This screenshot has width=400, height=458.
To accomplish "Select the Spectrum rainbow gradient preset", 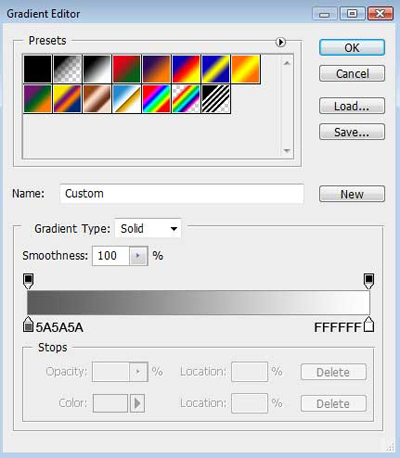I will pyautogui.click(x=156, y=99).
